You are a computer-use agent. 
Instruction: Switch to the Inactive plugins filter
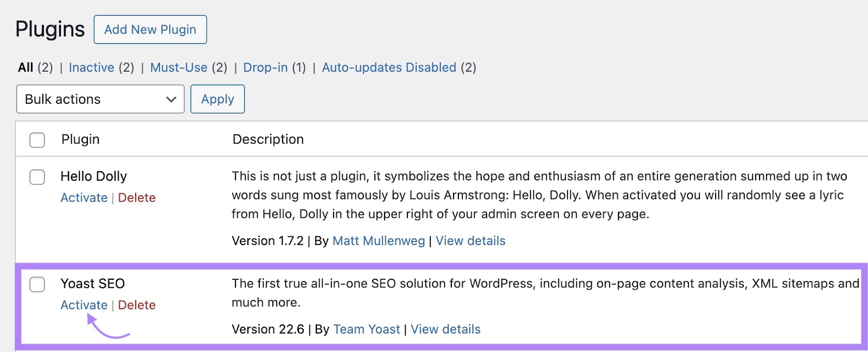[x=91, y=67]
